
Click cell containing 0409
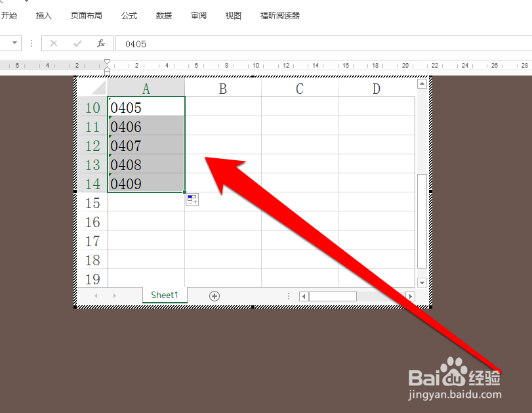coord(146,183)
